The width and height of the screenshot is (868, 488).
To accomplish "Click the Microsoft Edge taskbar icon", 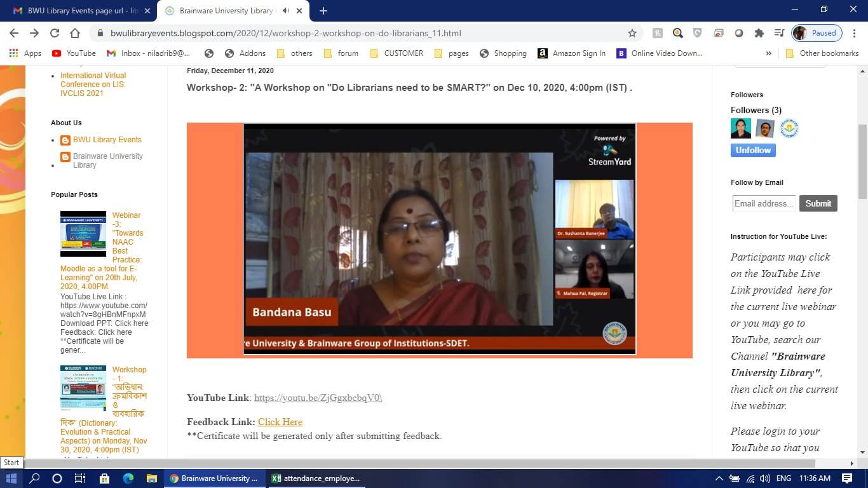I will click(128, 478).
